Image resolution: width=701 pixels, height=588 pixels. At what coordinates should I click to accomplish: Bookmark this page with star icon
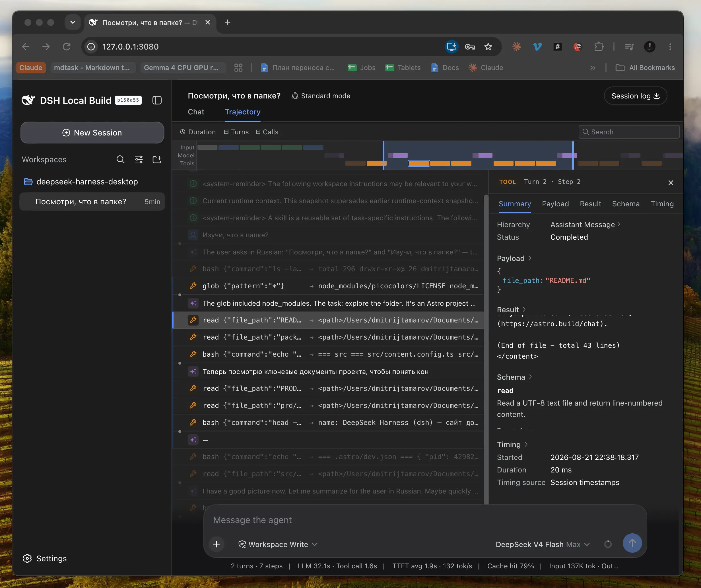[488, 47]
